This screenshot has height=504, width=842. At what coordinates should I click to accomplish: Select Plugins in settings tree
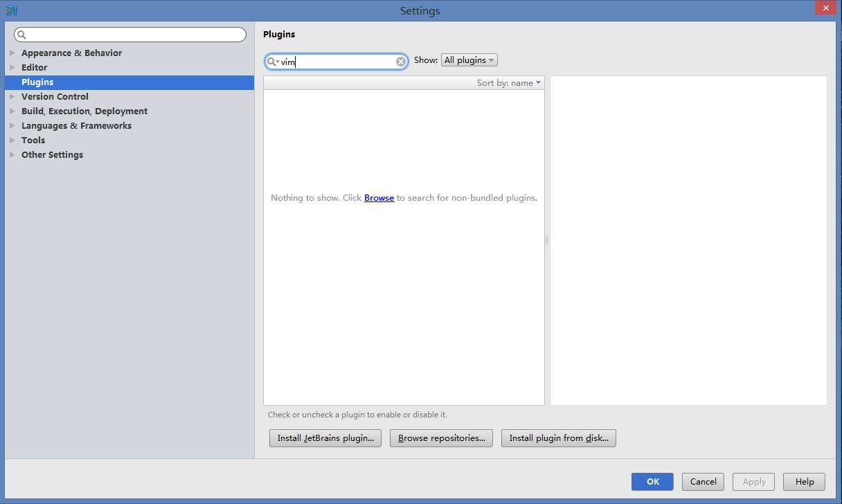(x=129, y=82)
